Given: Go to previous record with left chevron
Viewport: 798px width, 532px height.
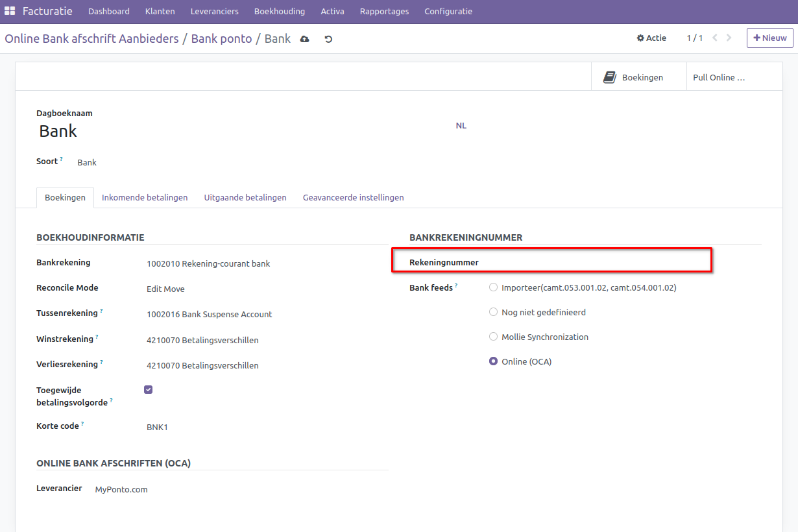Looking at the screenshot, I should pyautogui.click(x=715, y=38).
